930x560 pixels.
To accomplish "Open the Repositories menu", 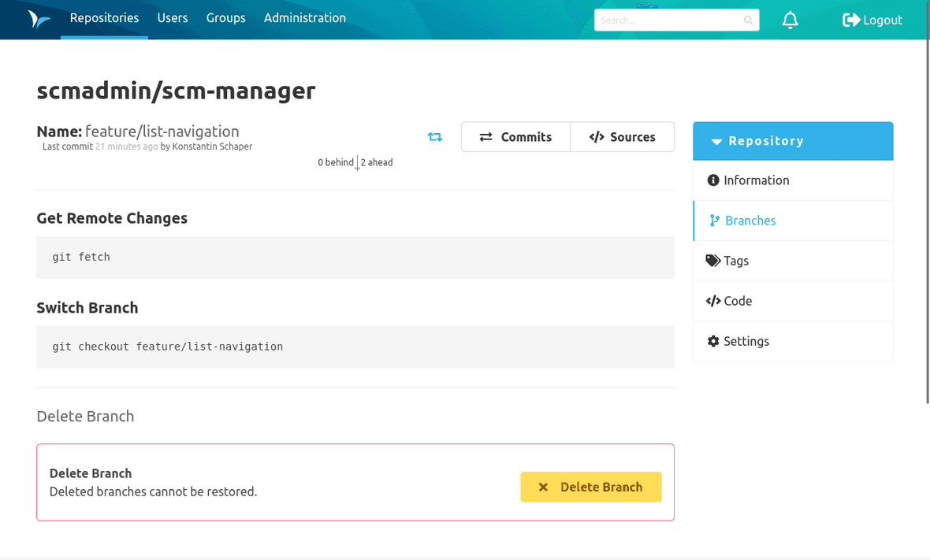I will (103, 17).
